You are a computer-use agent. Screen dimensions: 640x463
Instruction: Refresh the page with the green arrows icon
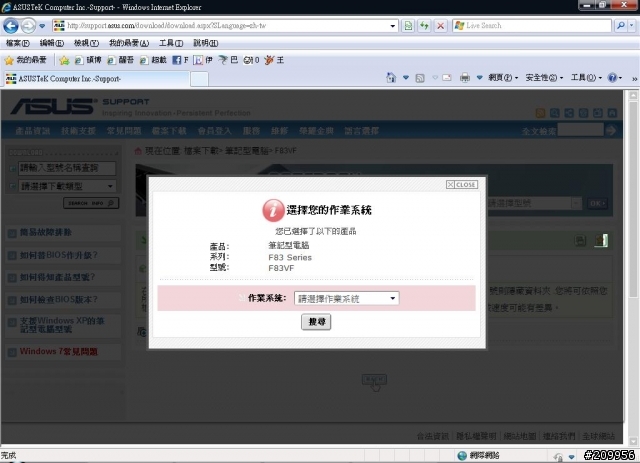click(424, 26)
